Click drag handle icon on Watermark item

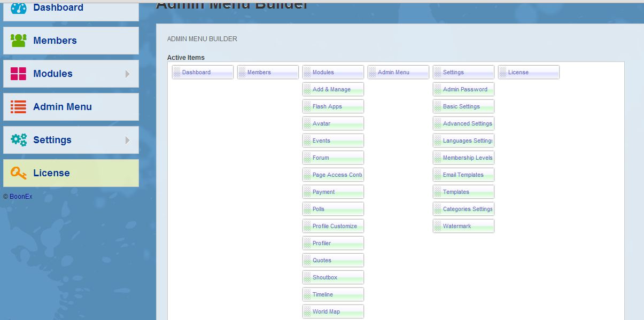438,227
